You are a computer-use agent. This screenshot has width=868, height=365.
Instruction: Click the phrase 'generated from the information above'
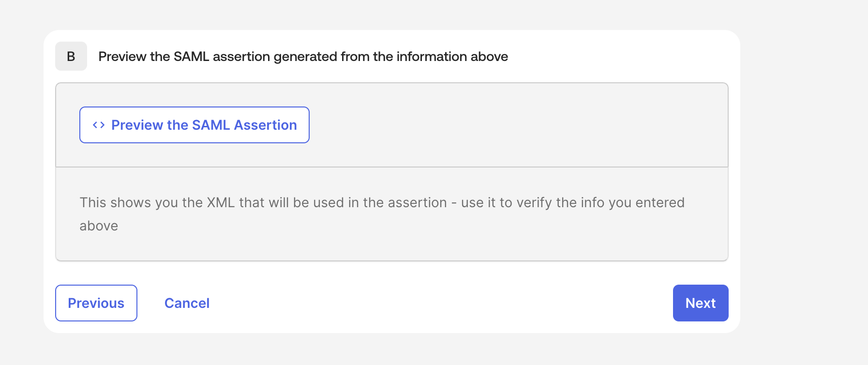(391, 57)
